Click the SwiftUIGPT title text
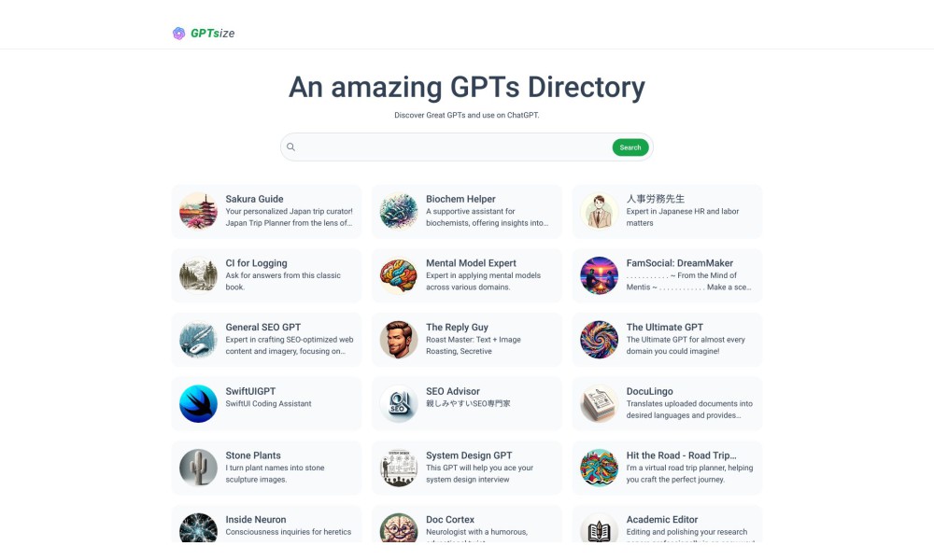The width and height of the screenshot is (934, 560). [250, 391]
